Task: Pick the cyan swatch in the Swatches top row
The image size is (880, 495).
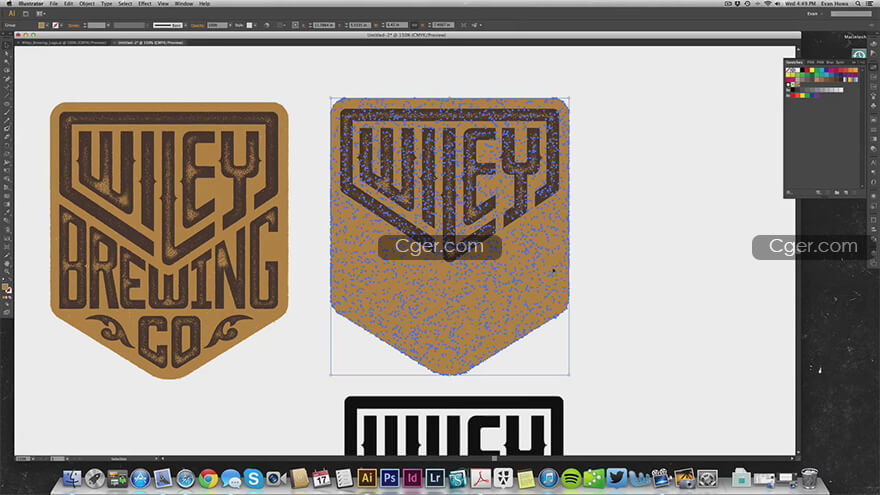Action: coord(822,70)
